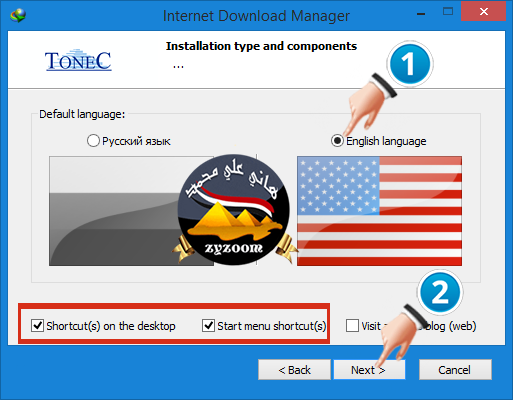513x400 pixels.
Task: Click the Internet Download Manager title text
Action: pos(256,16)
